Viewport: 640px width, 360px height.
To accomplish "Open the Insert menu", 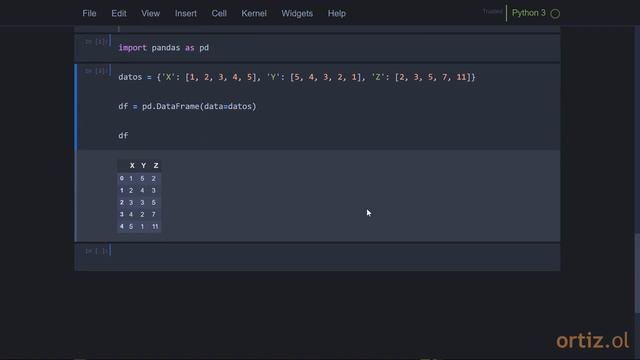I will click(186, 13).
